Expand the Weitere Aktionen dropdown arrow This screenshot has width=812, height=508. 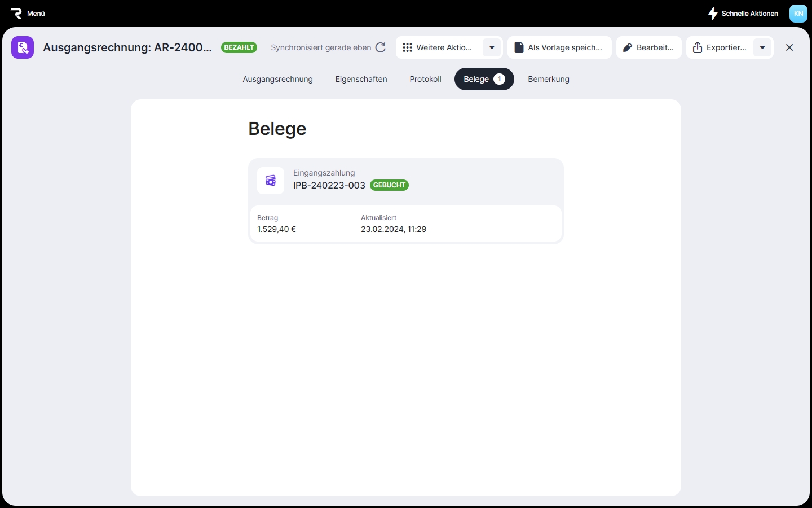[492, 47]
